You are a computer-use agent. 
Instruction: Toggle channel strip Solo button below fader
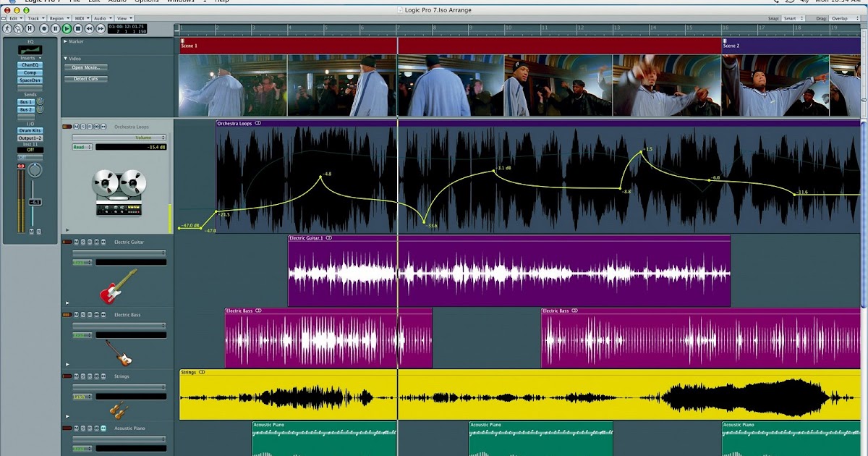pos(39,232)
